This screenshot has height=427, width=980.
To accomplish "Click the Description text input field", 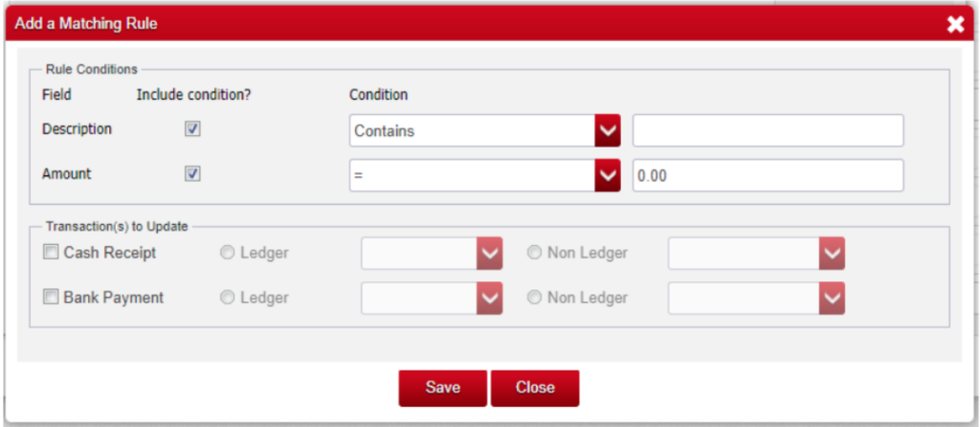I will 768,131.
